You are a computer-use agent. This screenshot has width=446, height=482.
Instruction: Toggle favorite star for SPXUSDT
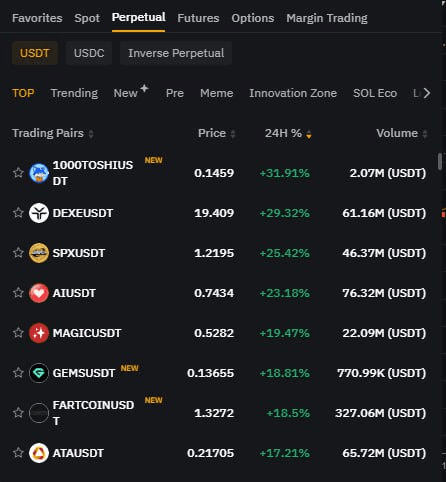pos(18,253)
